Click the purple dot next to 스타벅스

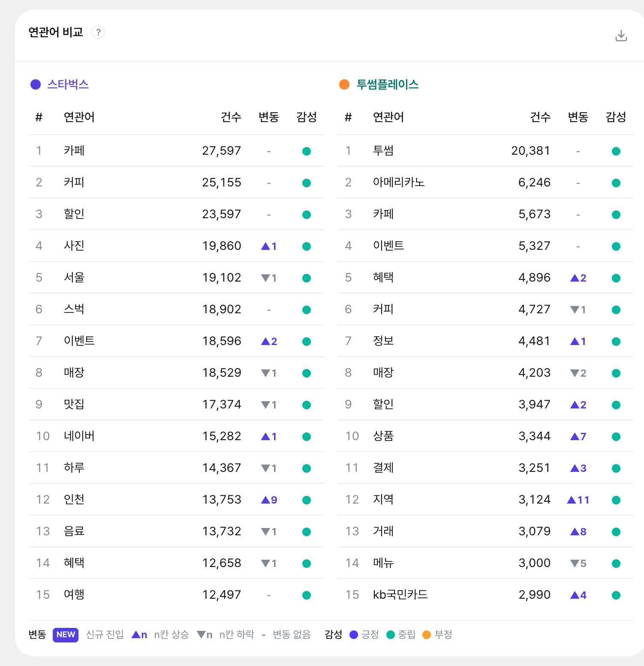(x=36, y=84)
